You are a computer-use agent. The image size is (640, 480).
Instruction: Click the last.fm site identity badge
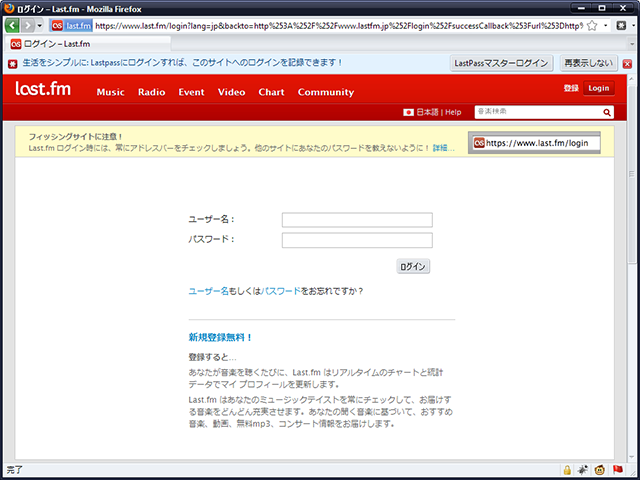pyautogui.click(x=71, y=26)
